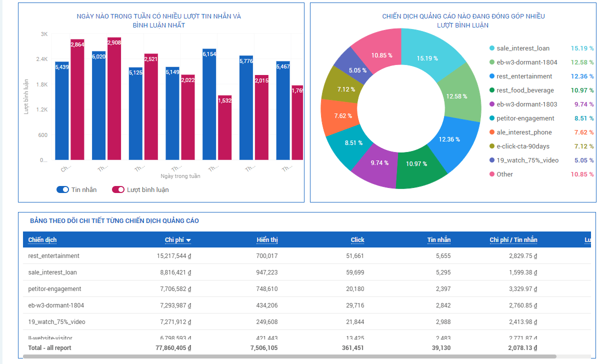Click the cost cell 15,217,544 ₫
This screenshot has height=364, width=612.
pos(174,256)
